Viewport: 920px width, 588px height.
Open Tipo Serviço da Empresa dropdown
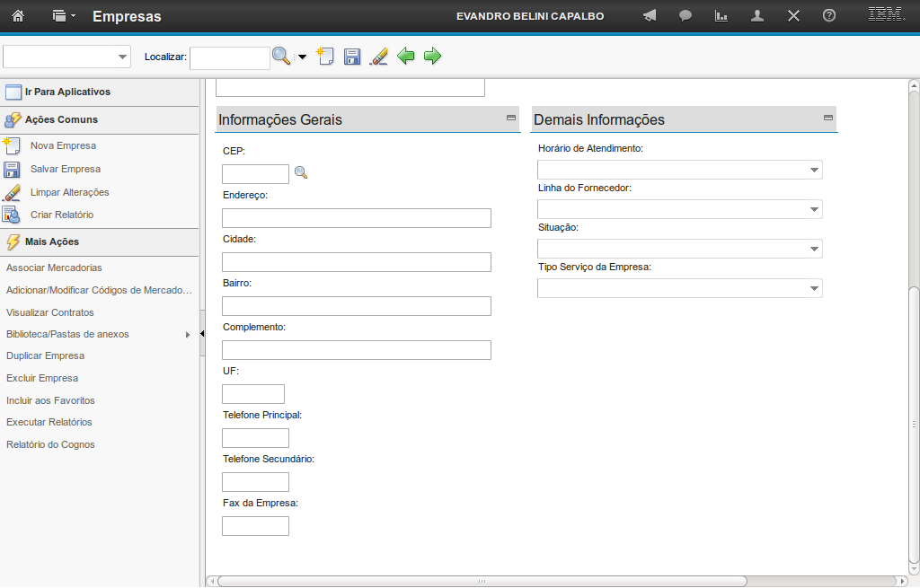813,288
